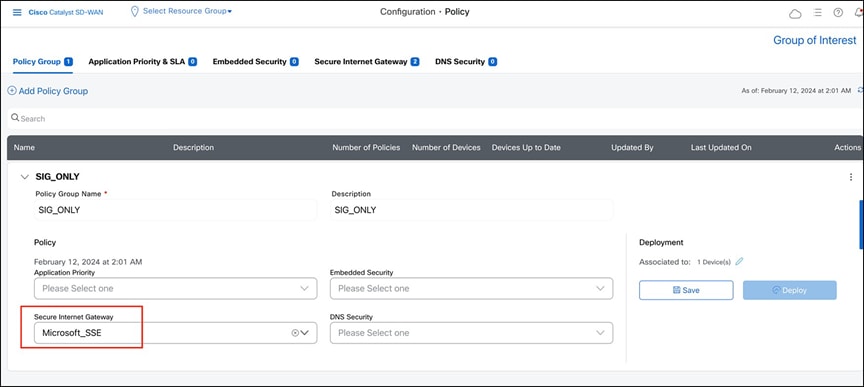864x387 pixels.
Task: Click the 1 Device(s) association text
Action: click(x=715, y=262)
